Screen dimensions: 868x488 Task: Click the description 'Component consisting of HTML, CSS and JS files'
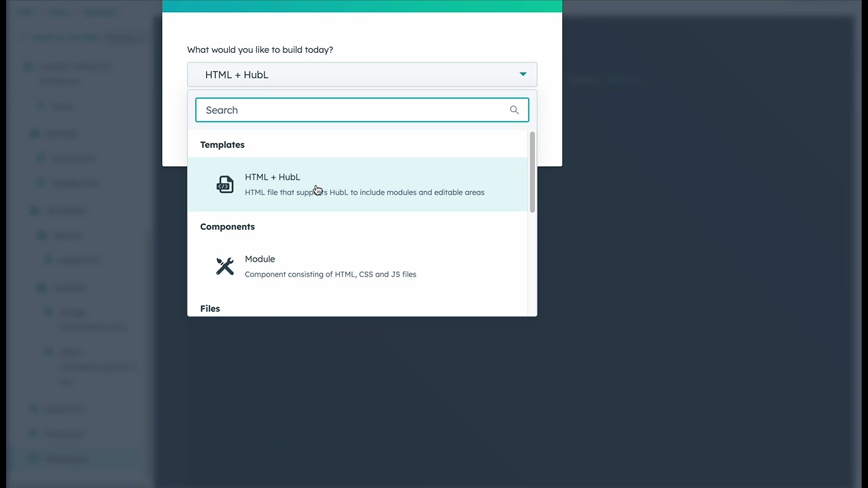(330, 274)
